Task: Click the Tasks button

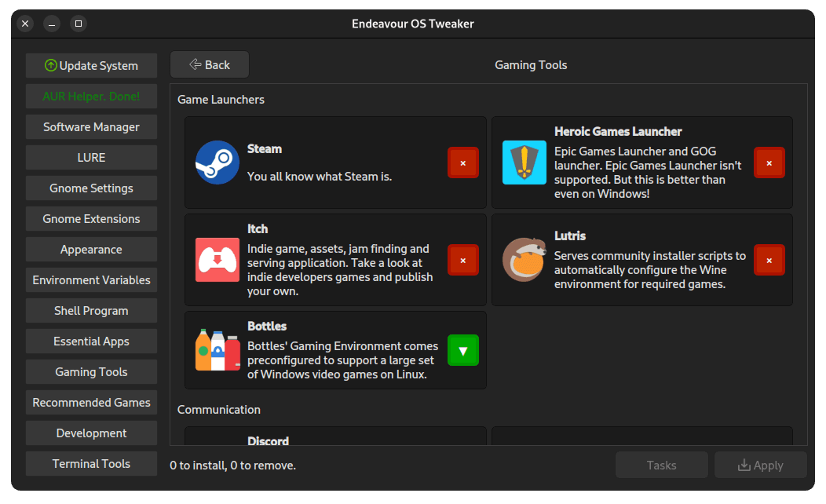Action: 662,465
